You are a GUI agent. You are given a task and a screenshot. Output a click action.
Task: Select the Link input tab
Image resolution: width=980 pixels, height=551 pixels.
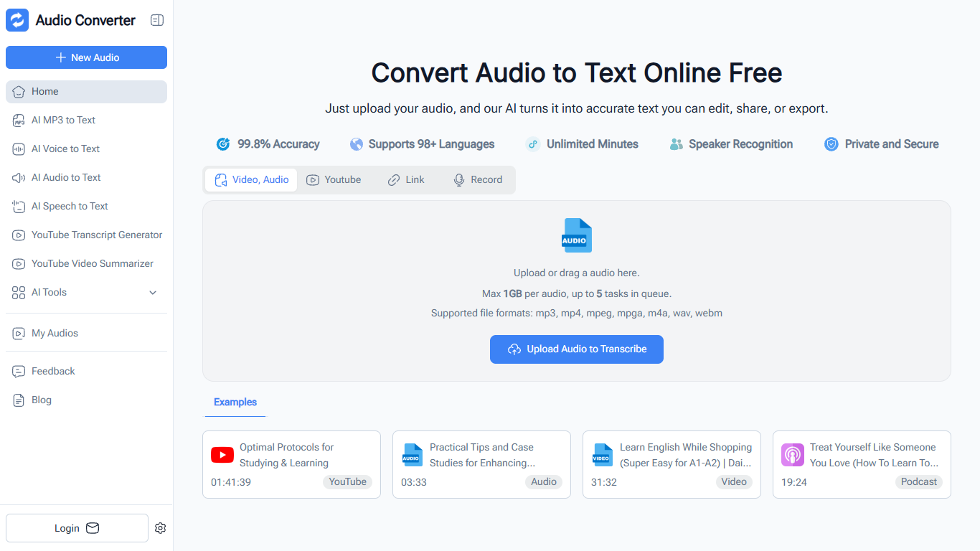pos(406,179)
